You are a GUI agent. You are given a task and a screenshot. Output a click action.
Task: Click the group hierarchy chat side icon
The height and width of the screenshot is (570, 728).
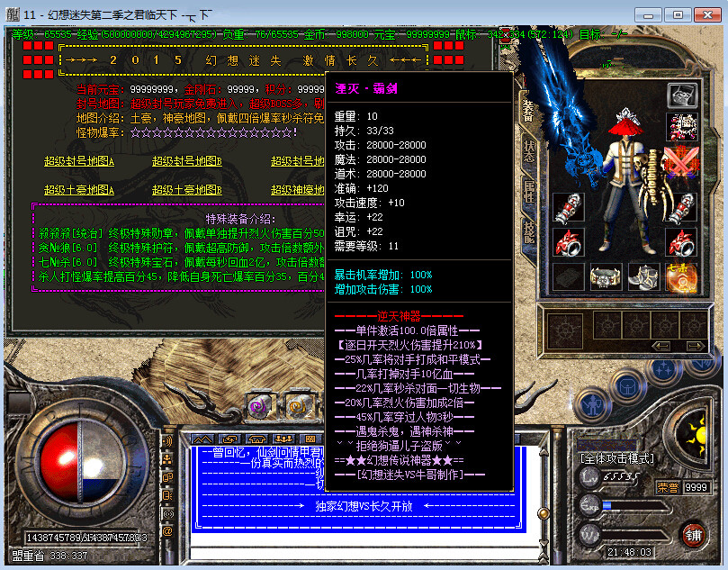(x=167, y=459)
